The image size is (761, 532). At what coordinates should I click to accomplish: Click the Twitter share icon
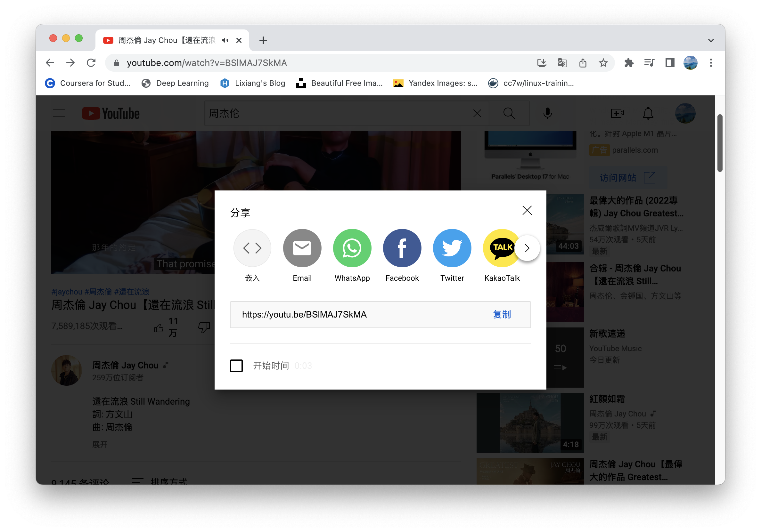coord(452,248)
